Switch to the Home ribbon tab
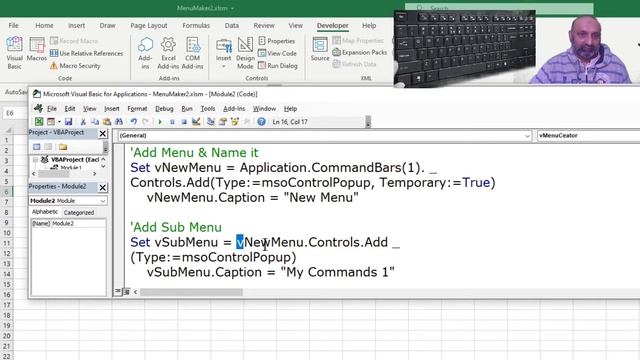 tap(44, 25)
